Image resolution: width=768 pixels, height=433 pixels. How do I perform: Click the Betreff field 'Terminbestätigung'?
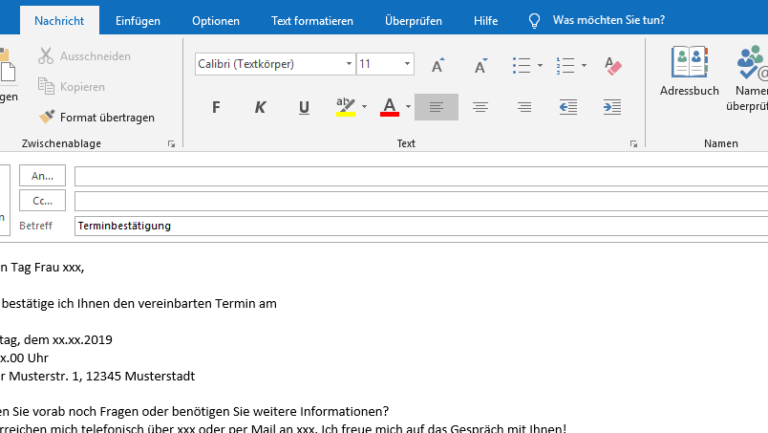[421, 226]
